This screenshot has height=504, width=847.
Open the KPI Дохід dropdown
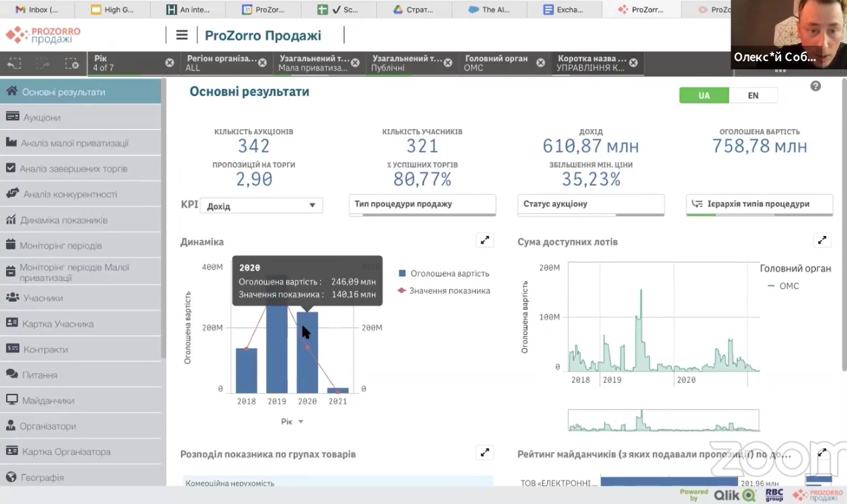261,206
